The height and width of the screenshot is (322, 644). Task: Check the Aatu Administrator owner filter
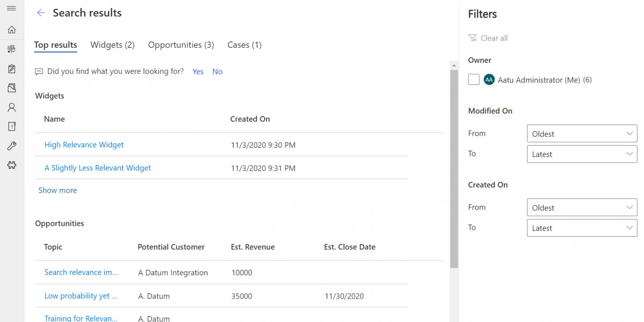point(474,80)
